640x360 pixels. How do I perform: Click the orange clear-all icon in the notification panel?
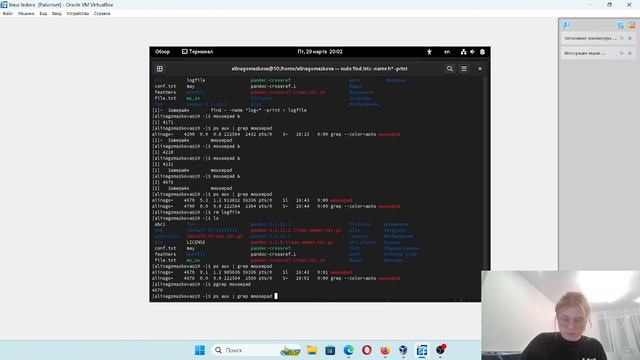632,25
